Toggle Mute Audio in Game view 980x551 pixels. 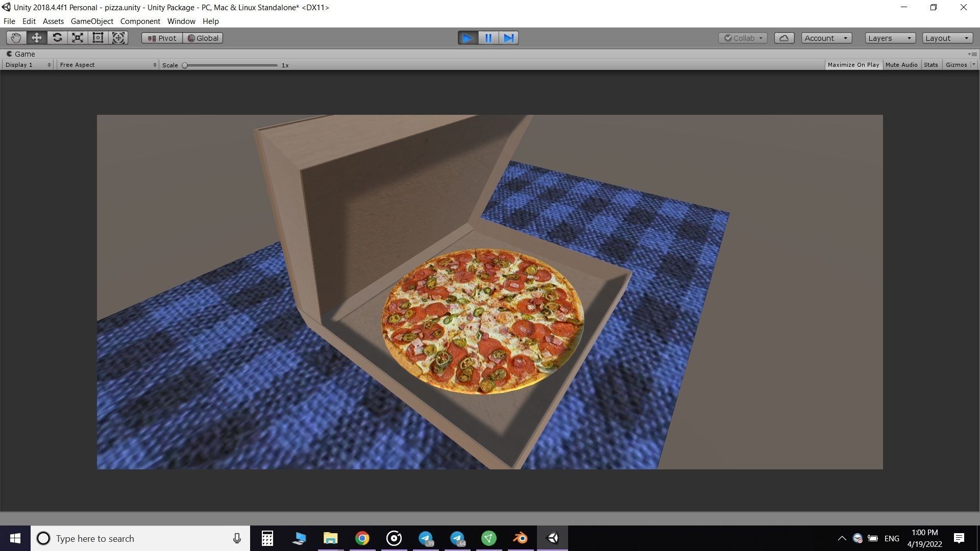coord(901,64)
